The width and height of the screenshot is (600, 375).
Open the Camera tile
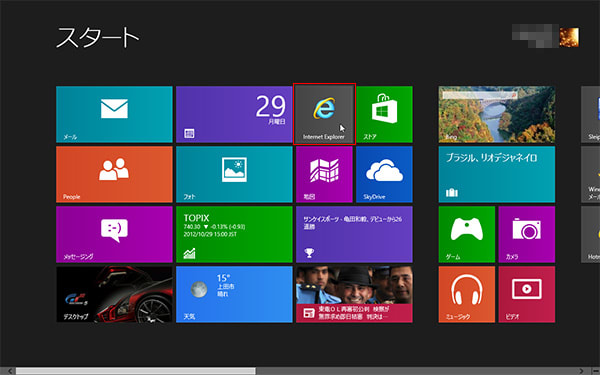point(527,235)
